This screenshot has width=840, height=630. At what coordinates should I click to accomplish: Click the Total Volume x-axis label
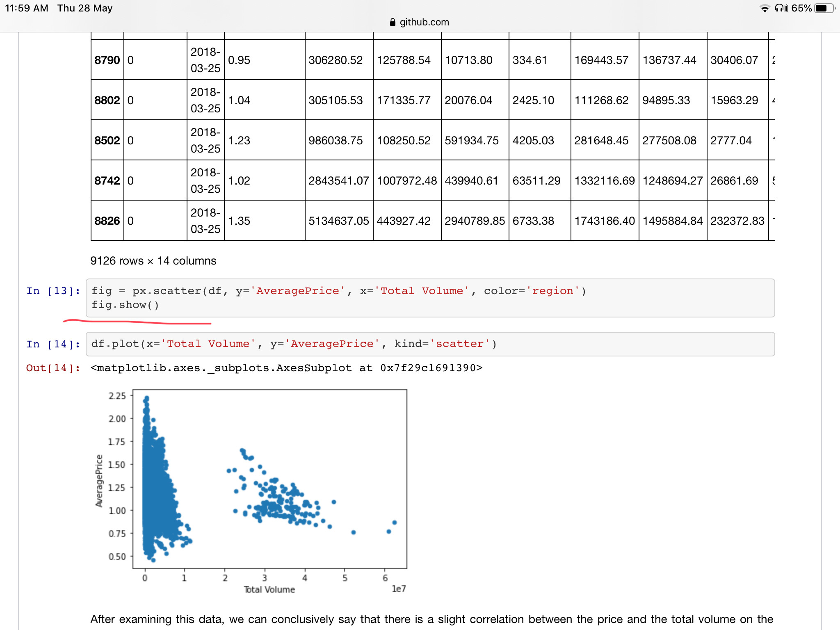coord(269,589)
